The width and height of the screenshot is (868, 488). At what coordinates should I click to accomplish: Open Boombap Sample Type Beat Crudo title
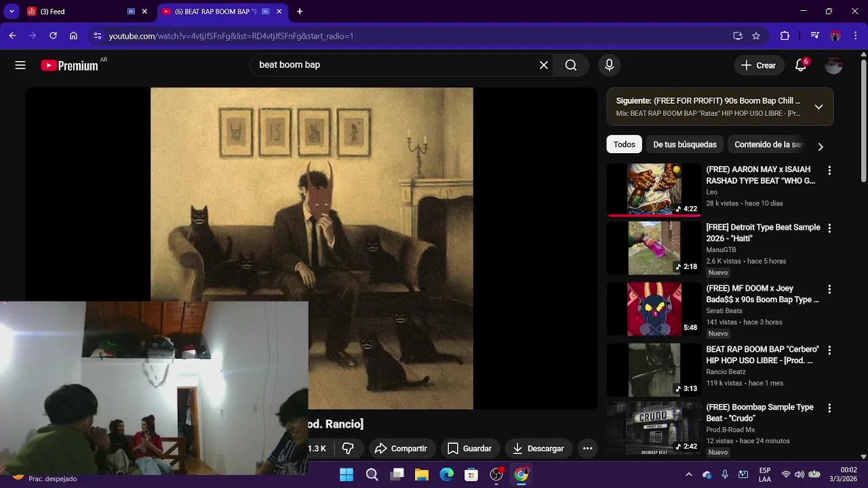pos(759,413)
